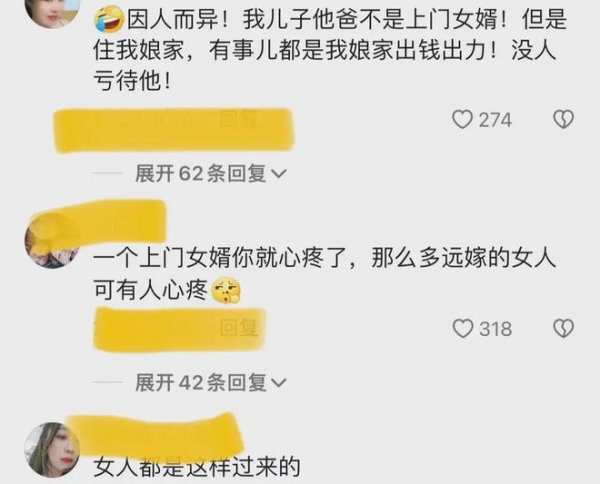Tap the heart icon beside 318
This screenshot has height=484, width=600.
point(463,329)
